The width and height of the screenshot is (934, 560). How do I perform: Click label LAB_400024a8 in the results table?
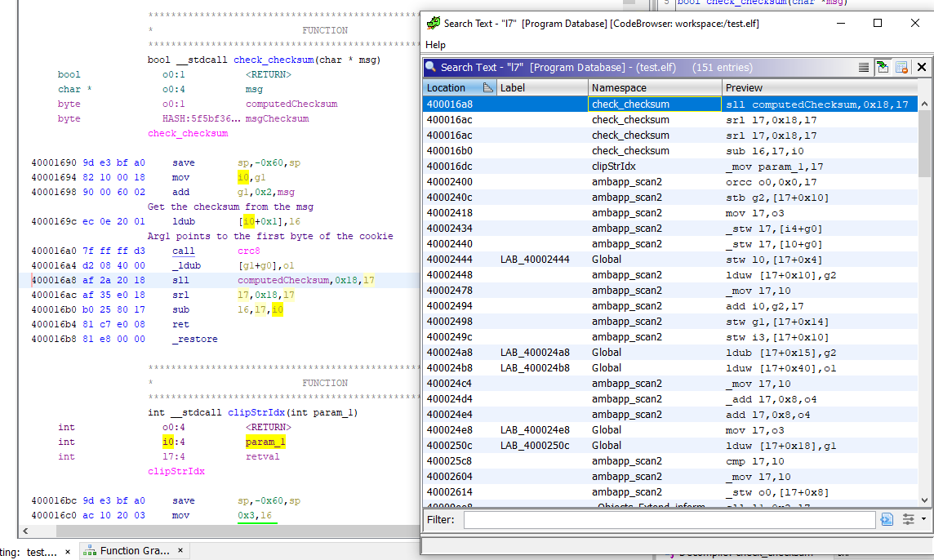tap(534, 352)
